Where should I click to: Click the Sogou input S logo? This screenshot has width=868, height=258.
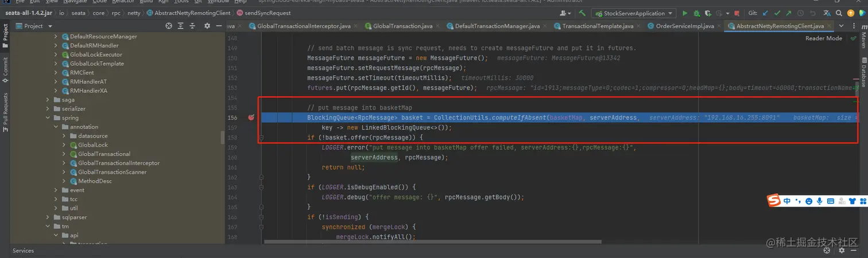click(774, 201)
